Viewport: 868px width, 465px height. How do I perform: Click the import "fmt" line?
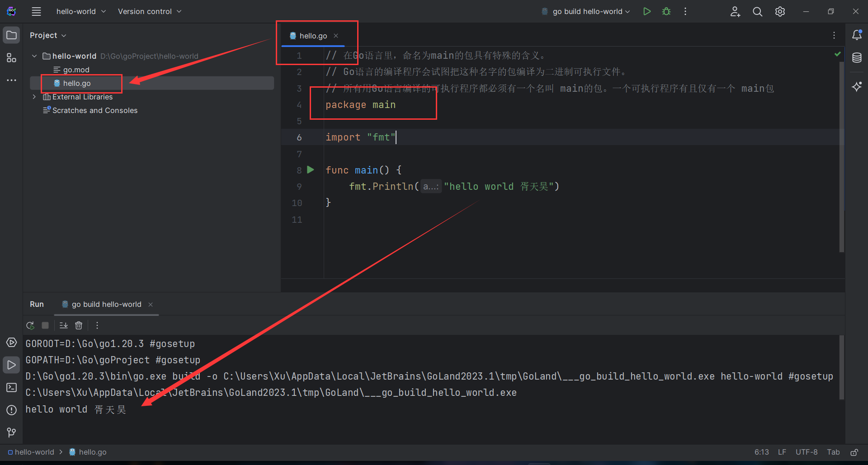[360, 137]
